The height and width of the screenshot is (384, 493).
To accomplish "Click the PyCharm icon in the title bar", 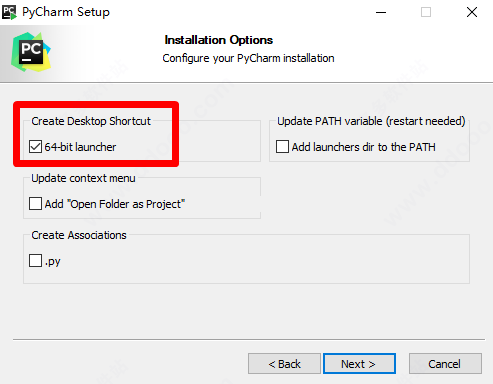I will tap(9, 13).
